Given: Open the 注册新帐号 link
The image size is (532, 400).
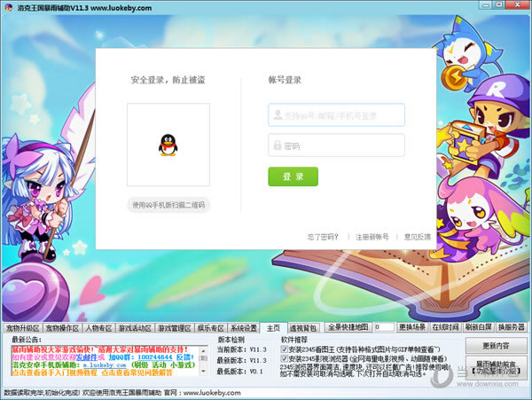Looking at the screenshot, I should click(x=372, y=237).
